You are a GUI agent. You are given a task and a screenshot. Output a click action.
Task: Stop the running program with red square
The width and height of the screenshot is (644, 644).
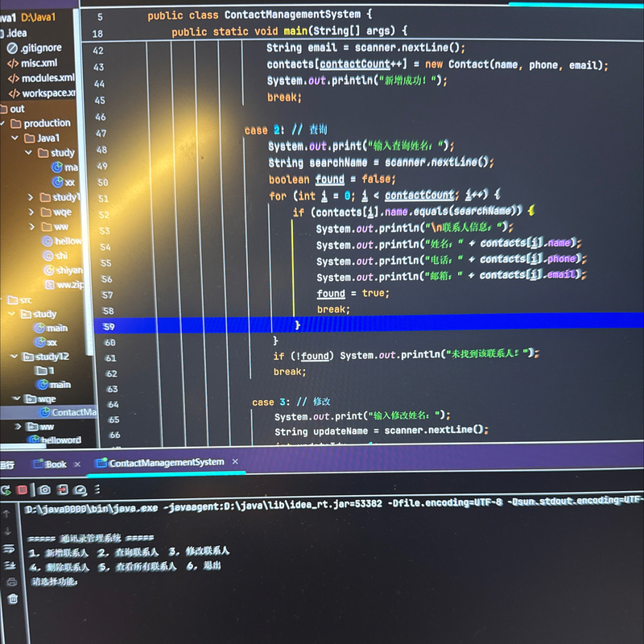[23, 489]
